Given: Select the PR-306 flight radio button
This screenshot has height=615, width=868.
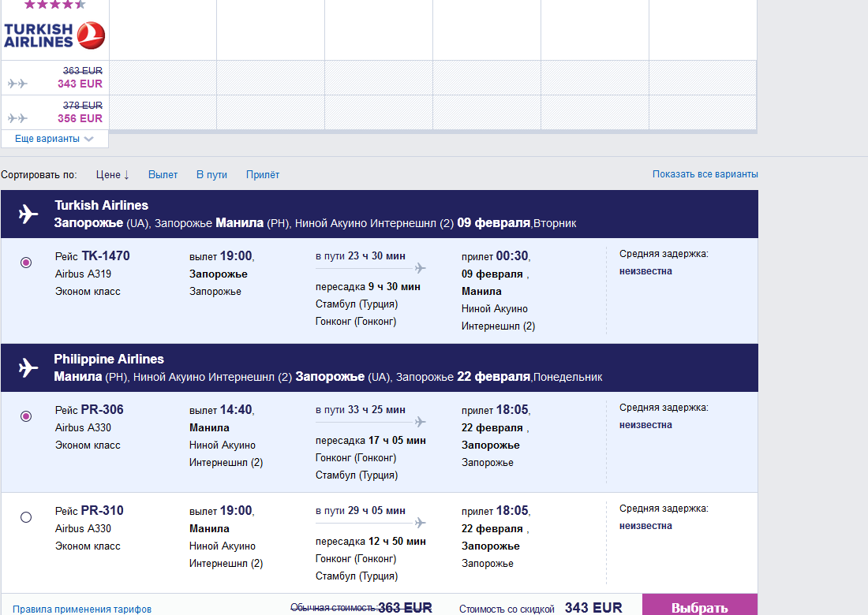Looking at the screenshot, I should coord(26,416).
